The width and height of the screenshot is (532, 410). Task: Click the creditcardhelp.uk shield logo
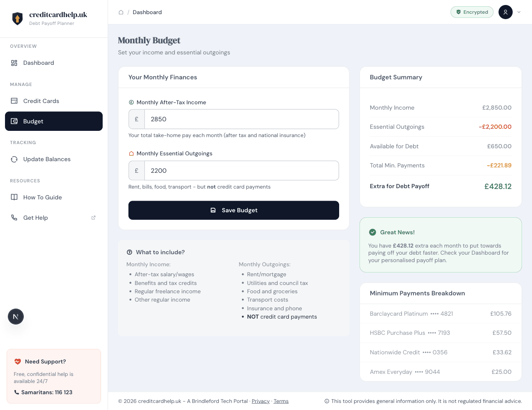17,19
